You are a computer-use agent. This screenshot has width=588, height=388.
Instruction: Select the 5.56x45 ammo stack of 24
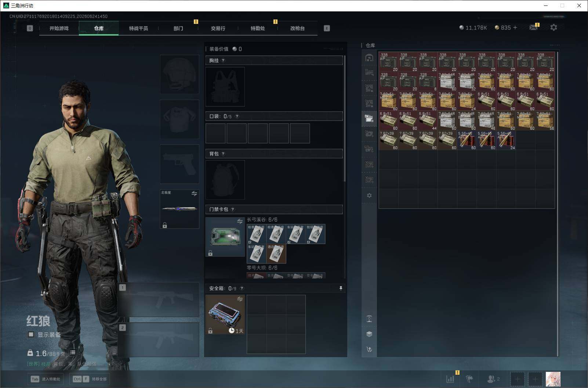[x=506, y=140]
